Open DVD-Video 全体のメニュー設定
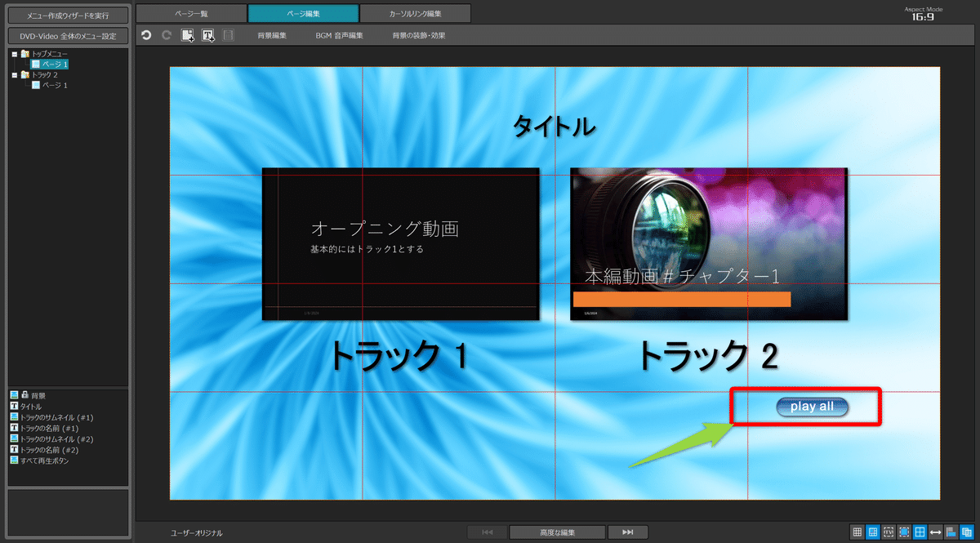This screenshot has width=980, height=543. (68, 36)
